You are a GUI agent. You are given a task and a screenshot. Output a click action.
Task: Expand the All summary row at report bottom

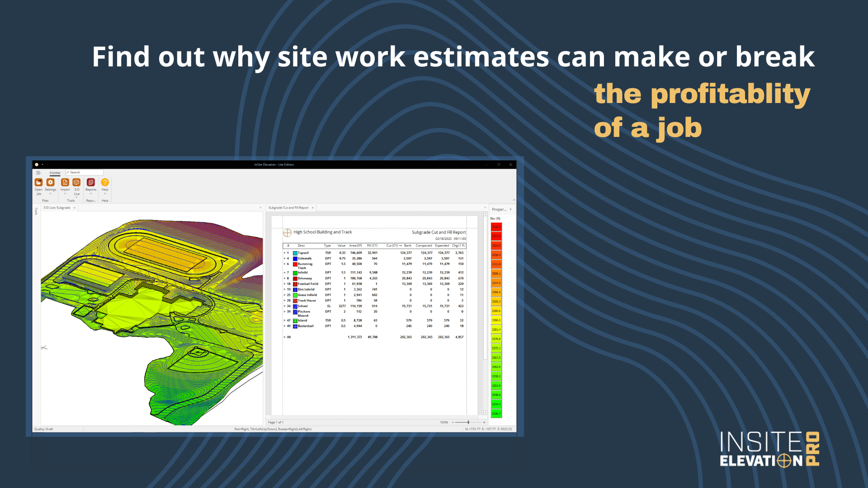pos(285,337)
